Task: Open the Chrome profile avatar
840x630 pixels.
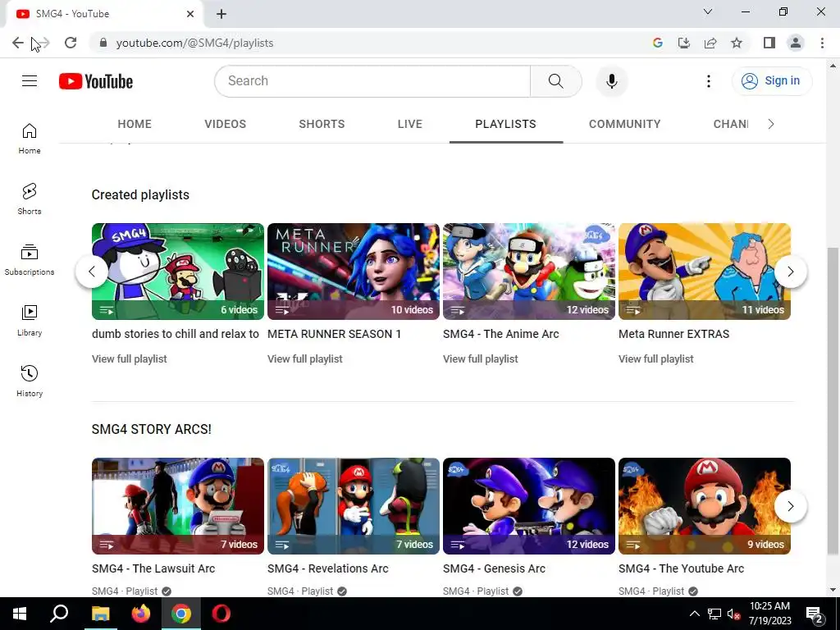Action: coord(796,43)
